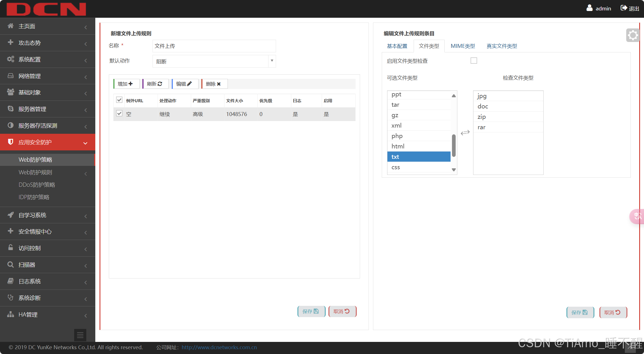Screen dimensions: 644x354
Task: Click the server icon beside 服务器管理
Action: click(x=10, y=109)
